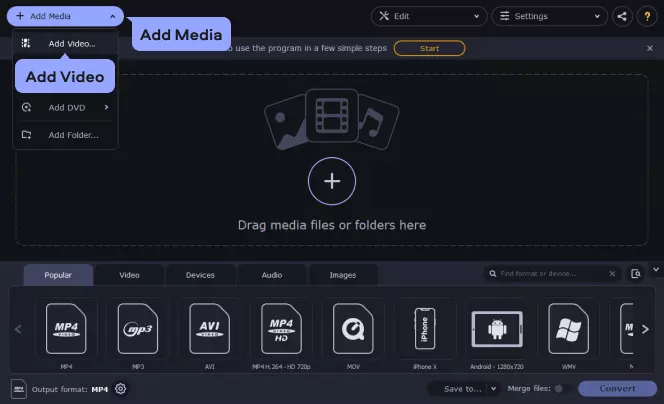Screen dimensions: 664x404
Task: Click the Settings sliders icon
Action: click(504, 16)
